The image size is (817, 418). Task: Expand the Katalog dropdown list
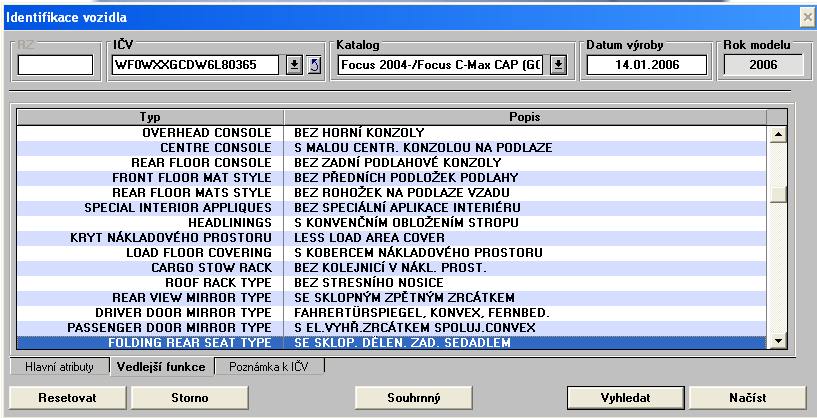click(558, 66)
